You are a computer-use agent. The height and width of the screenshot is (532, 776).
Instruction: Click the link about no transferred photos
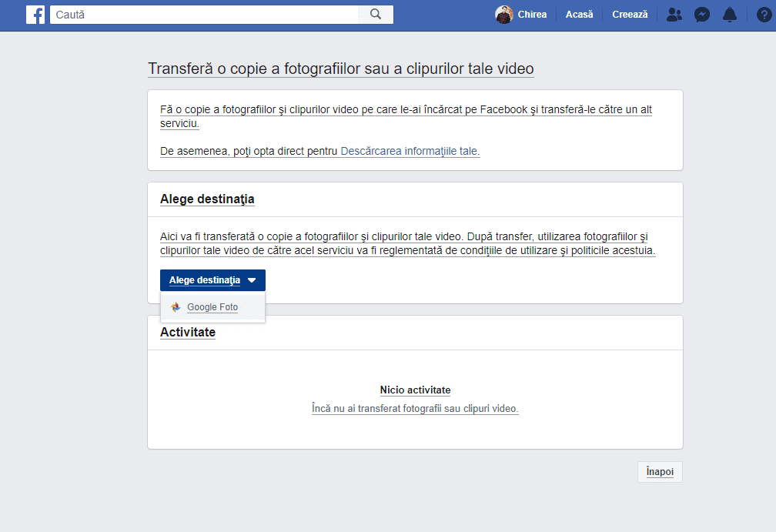tap(415, 409)
